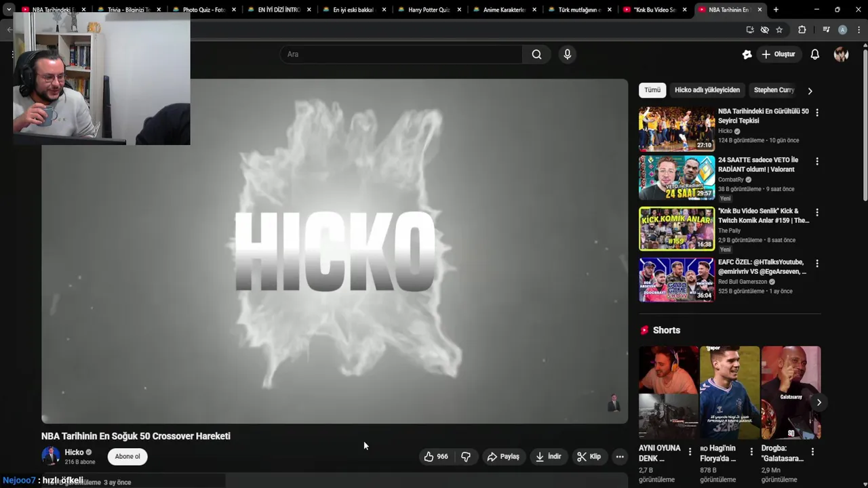868x488 pixels.
Task: Dislike the video with thumbs-down
Action: pos(466,457)
